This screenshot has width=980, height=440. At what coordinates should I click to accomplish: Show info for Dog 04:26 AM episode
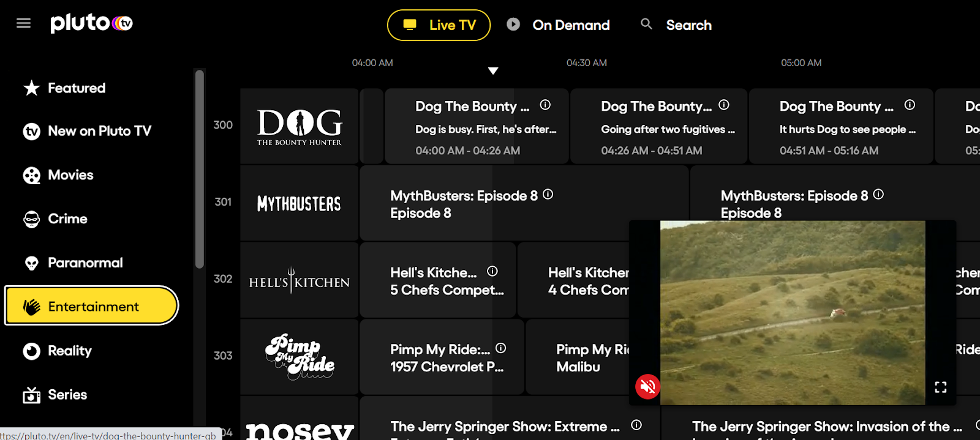click(724, 105)
